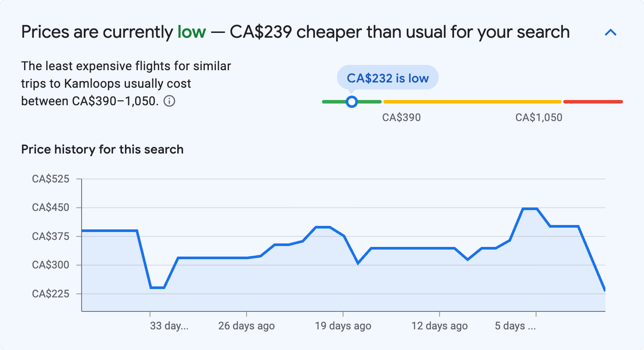The width and height of the screenshot is (644, 350).
Task: Click the CA$525 gridline label on the y-axis
Action: [51, 179]
